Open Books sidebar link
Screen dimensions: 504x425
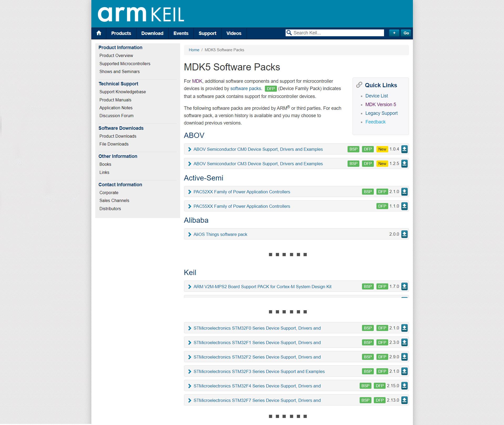(x=105, y=164)
